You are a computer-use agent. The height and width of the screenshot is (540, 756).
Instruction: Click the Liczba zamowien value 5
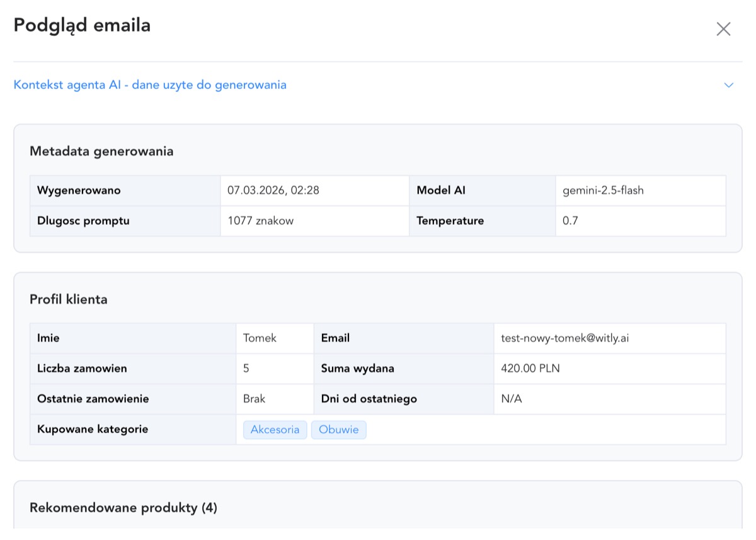245,368
